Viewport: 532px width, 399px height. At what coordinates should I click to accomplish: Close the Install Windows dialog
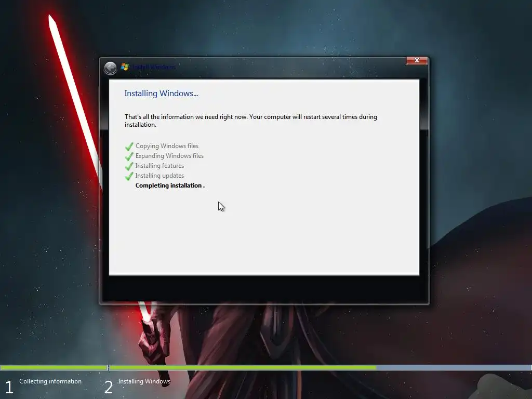point(417,60)
